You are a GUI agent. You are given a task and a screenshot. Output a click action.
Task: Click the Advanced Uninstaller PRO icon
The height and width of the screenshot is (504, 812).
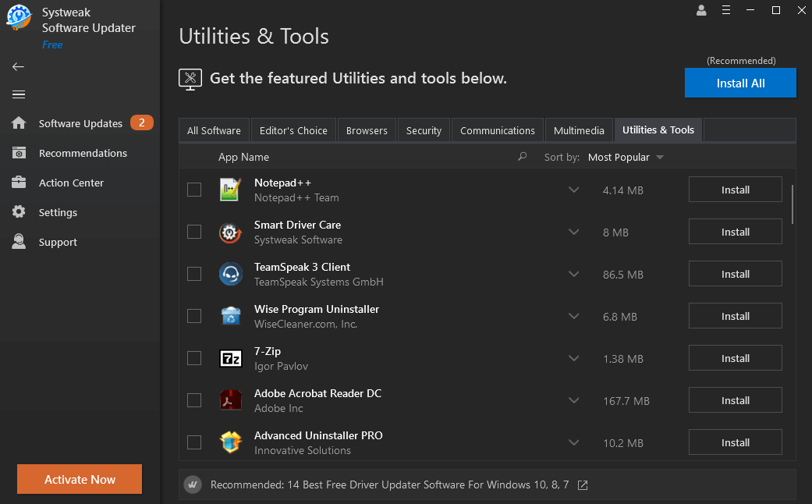coord(230,442)
